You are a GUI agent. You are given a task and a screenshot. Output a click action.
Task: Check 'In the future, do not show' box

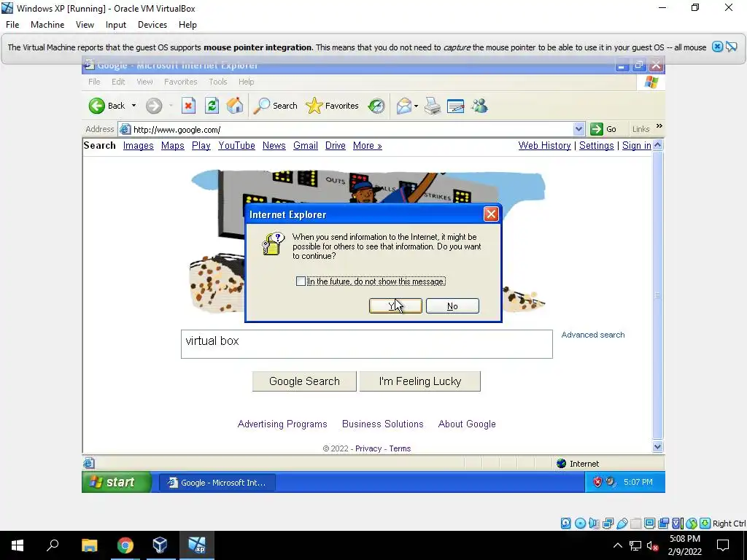[301, 281]
